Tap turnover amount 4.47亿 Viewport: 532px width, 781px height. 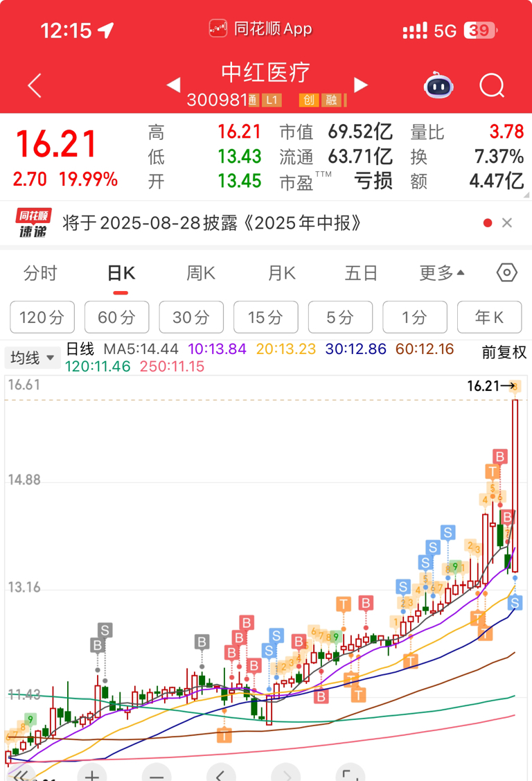coord(497,181)
